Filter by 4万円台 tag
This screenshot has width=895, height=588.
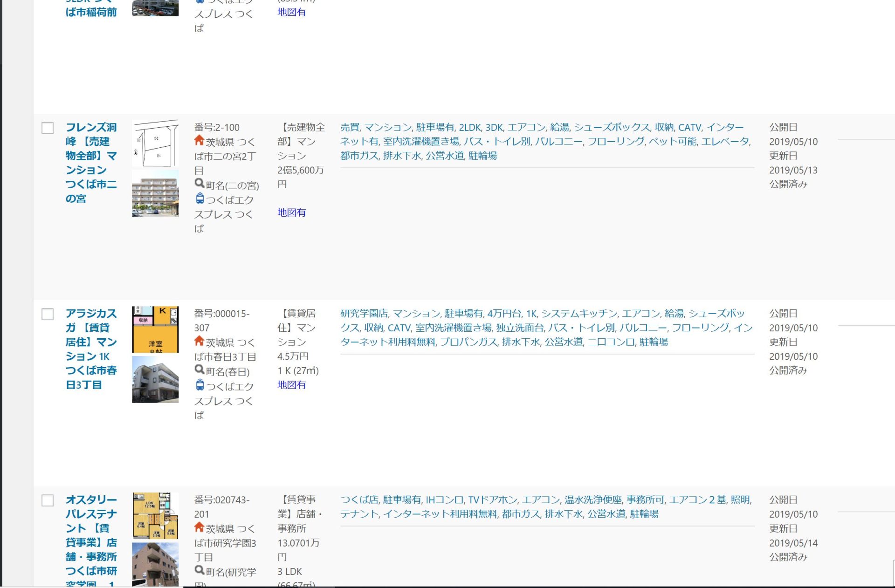point(504,314)
